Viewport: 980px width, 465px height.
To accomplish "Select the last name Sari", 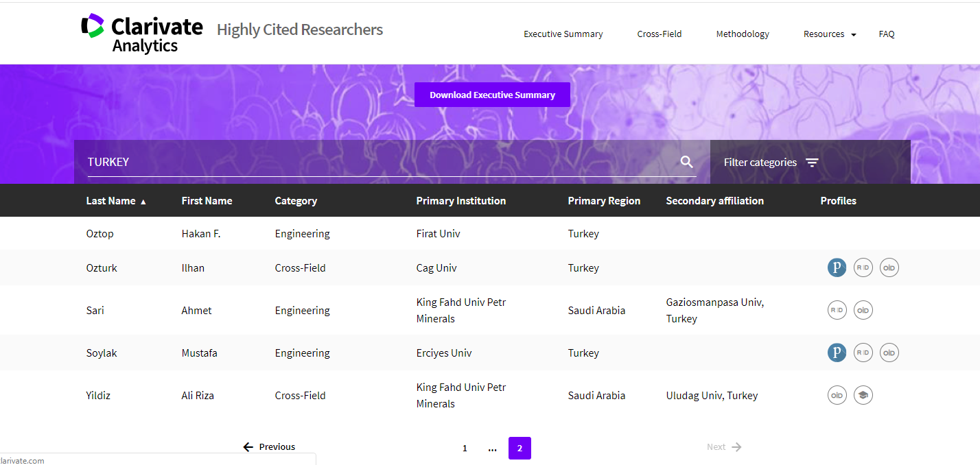I will pyautogui.click(x=95, y=310).
